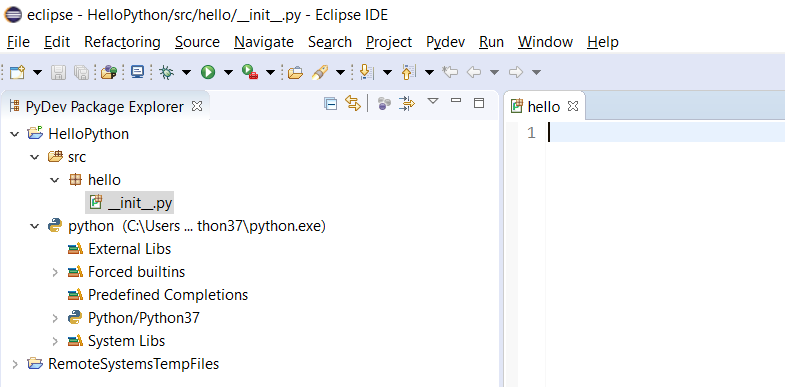Viewport: 785px width, 387px height.
Task: Open the Next Annotation dropdown arrow
Action: click(x=387, y=73)
